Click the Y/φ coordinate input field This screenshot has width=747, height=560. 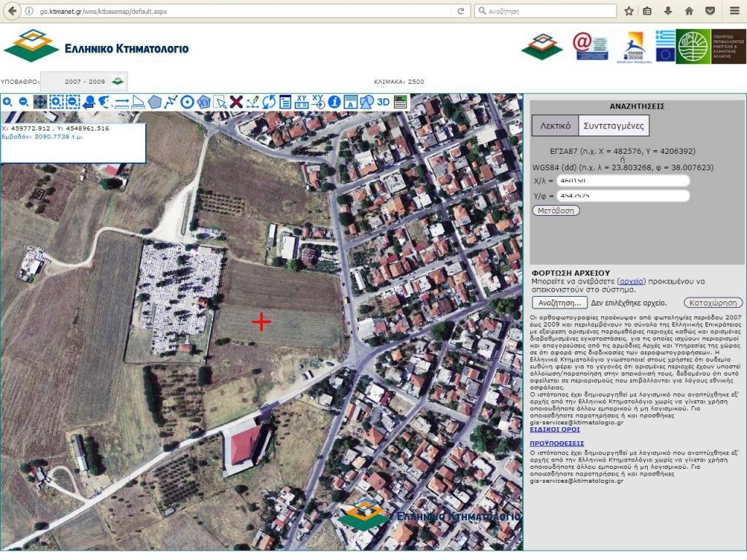coord(622,196)
